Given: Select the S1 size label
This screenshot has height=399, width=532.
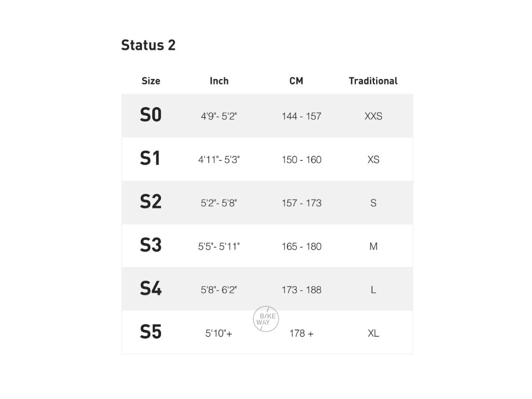Looking at the screenshot, I should pos(150,159).
